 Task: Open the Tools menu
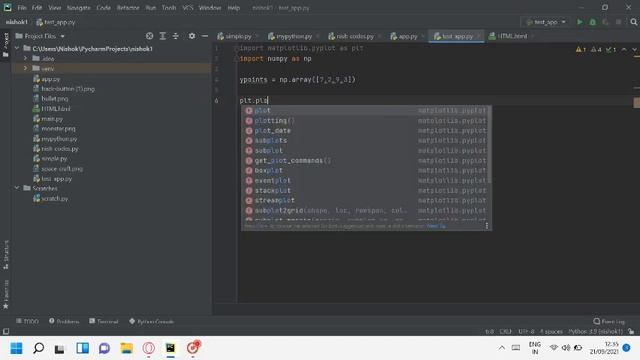[x=169, y=7]
